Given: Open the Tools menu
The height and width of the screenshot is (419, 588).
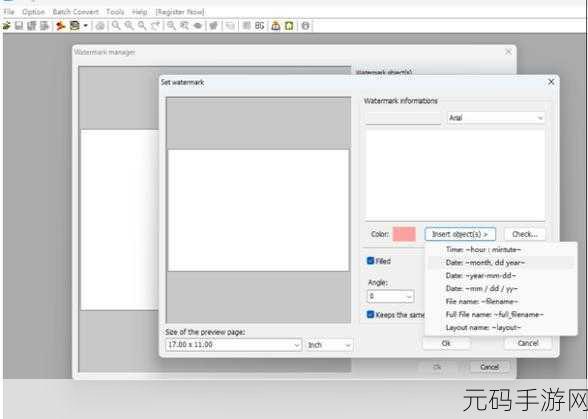Looking at the screenshot, I should (115, 12).
